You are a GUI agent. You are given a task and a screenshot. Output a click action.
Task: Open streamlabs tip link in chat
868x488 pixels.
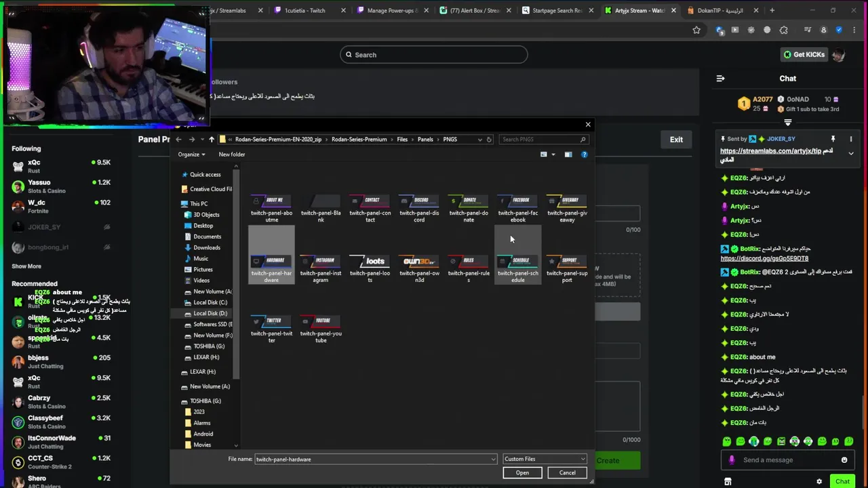point(770,152)
